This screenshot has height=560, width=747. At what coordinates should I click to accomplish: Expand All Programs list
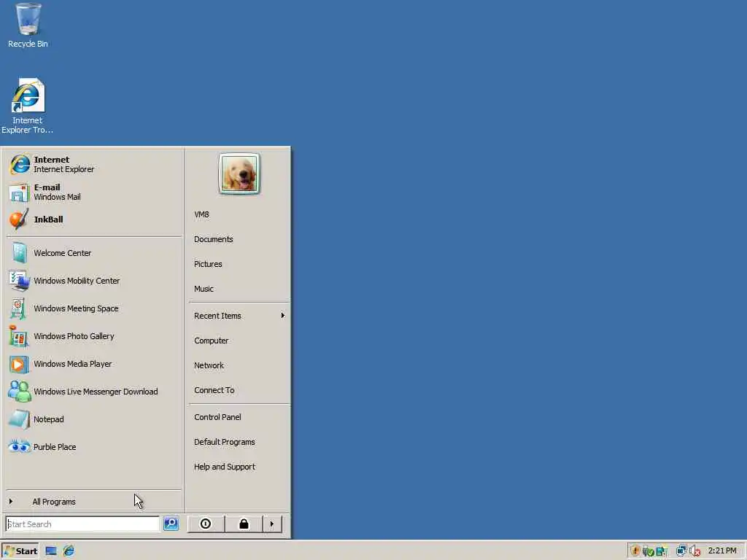pyautogui.click(x=94, y=502)
